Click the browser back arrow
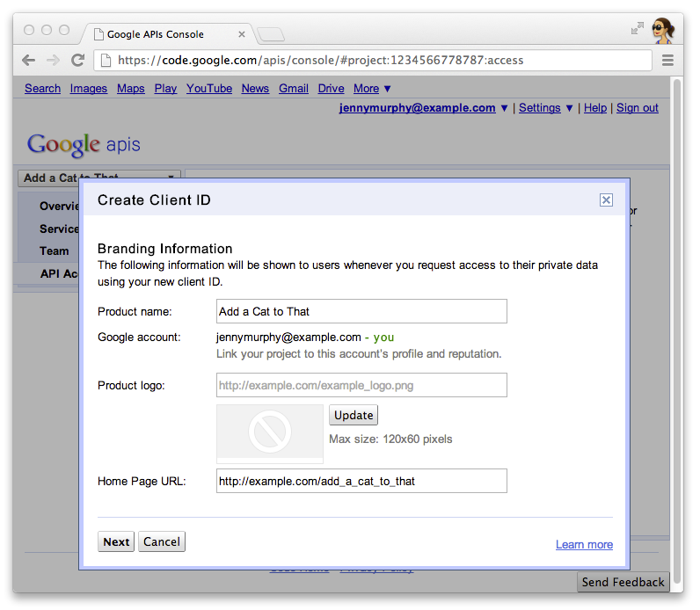This screenshot has height=610, width=700. tap(28, 61)
